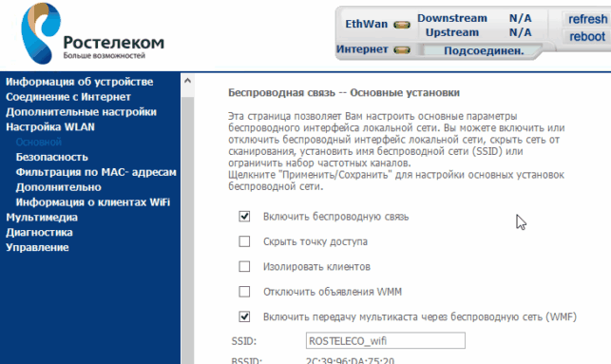
Task: Open Информация о клиентах WiFi
Action: 93,202
